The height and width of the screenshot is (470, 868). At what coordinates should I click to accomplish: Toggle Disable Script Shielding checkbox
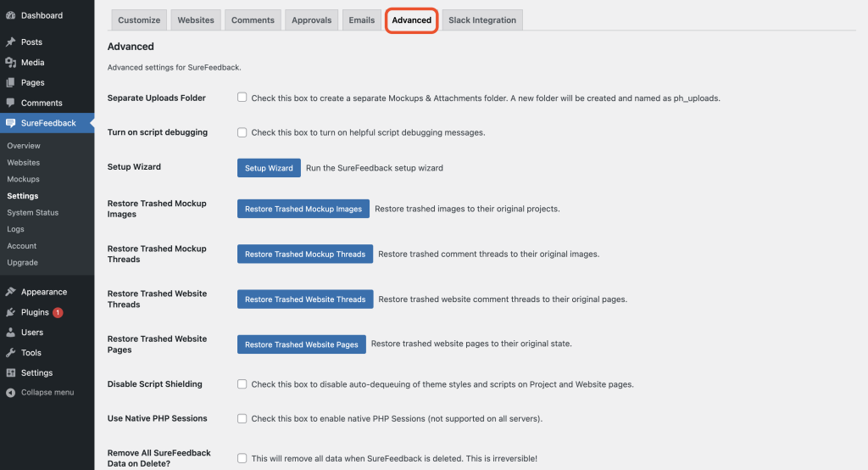pos(242,384)
